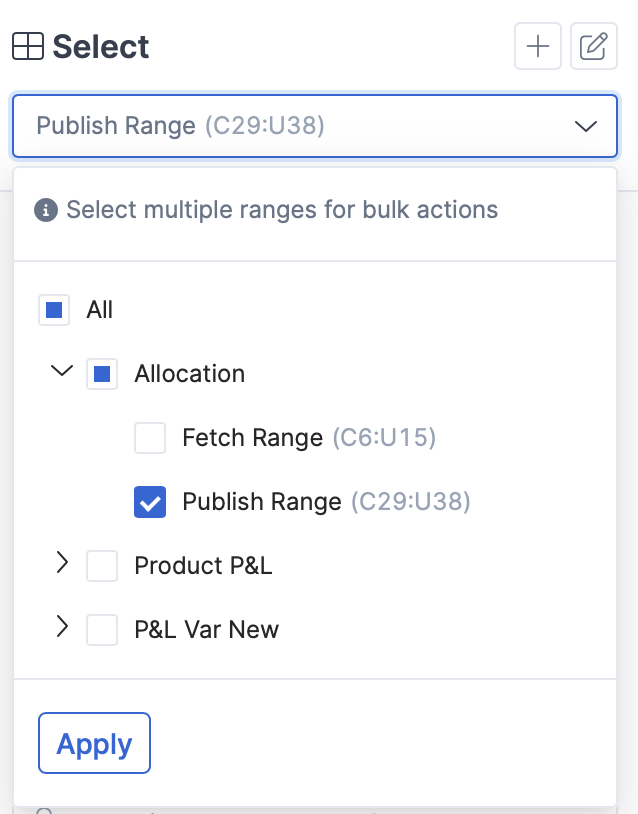Expand the P&L Var New group
Image resolution: width=638 pixels, height=814 pixels.
click(62, 626)
